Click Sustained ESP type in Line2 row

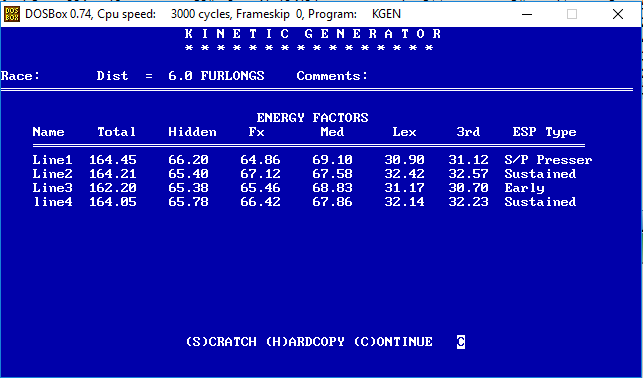click(540, 173)
